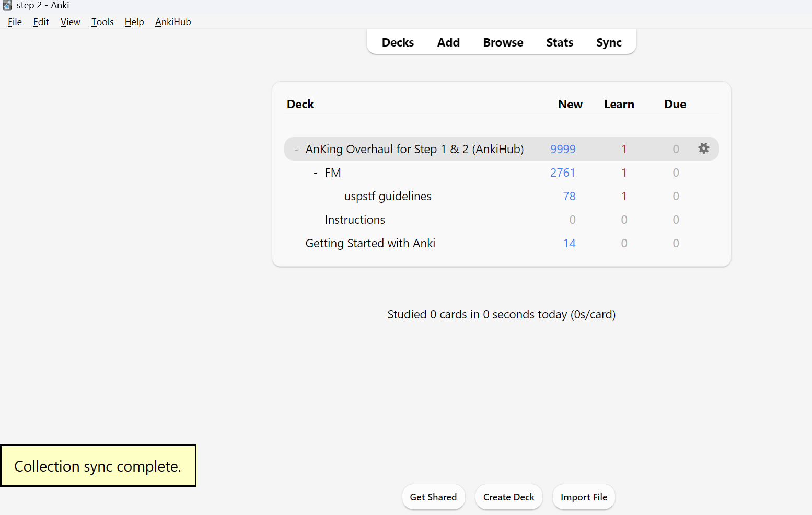Dismiss the Collection sync complete tooltip
Viewport: 812px width, 515px height.
click(x=98, y=466)
